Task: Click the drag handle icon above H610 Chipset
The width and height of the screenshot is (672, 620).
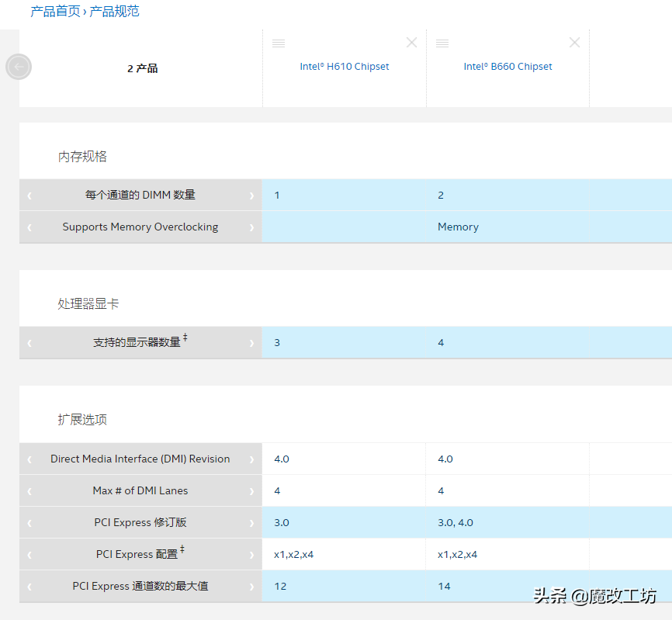Action: click(279, 43)
